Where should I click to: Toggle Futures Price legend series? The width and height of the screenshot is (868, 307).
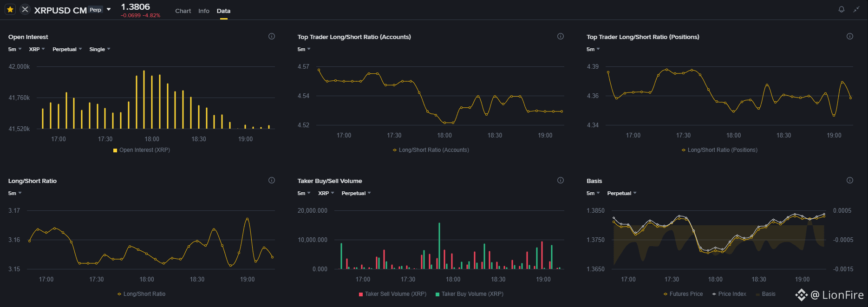pos(683,294)
